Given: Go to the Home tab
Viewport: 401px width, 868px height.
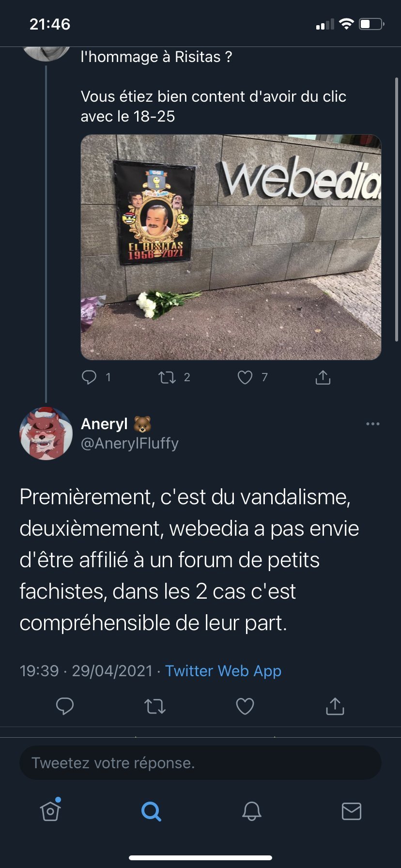Looking at the screenshot, I should pos(50,810).
